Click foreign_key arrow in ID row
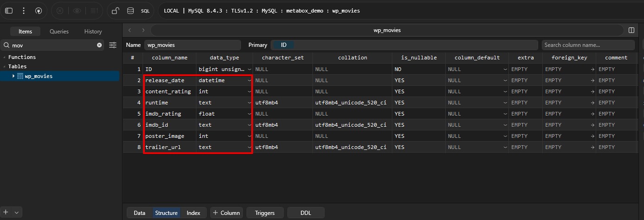 tap(592, 69)
